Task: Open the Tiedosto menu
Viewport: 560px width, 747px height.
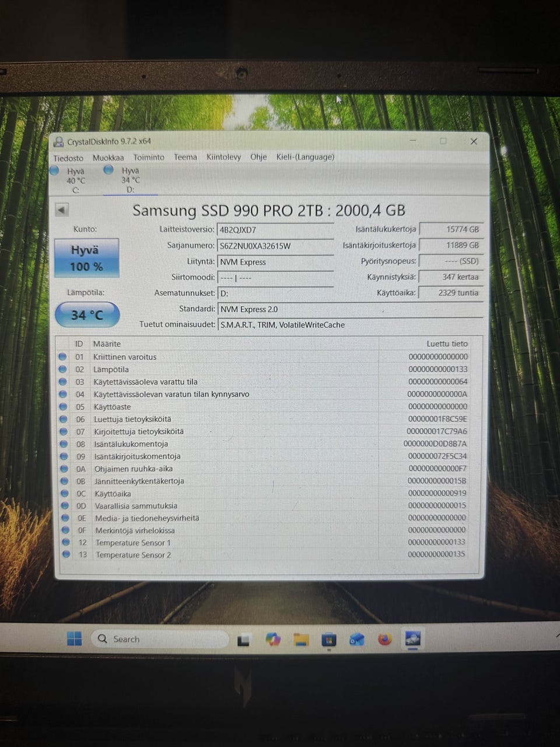Action: tap(68, 158)
